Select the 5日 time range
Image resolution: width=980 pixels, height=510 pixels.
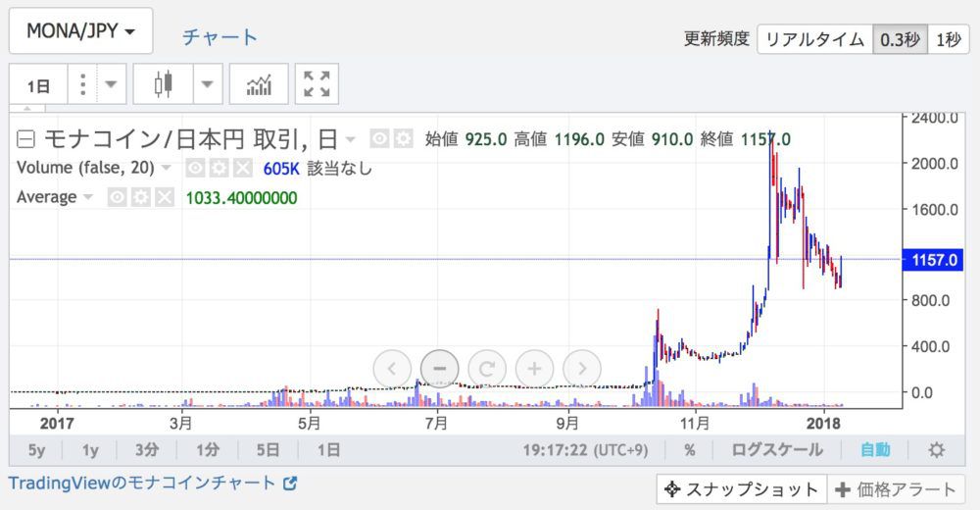click(x=269, y=450)
